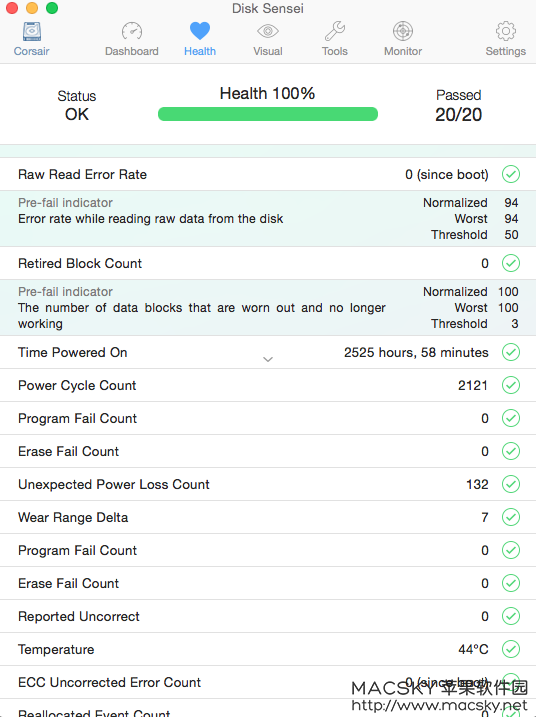The width and height of the screenshot is (536, 717).
Task: Select the Corsair disk icon
Action: tap(32, 31)
